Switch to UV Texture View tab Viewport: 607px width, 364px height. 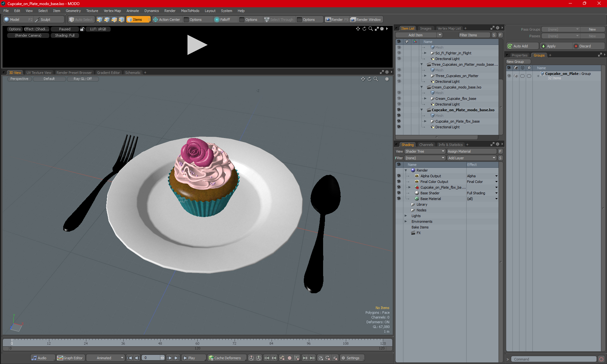[x=39, y=73]
